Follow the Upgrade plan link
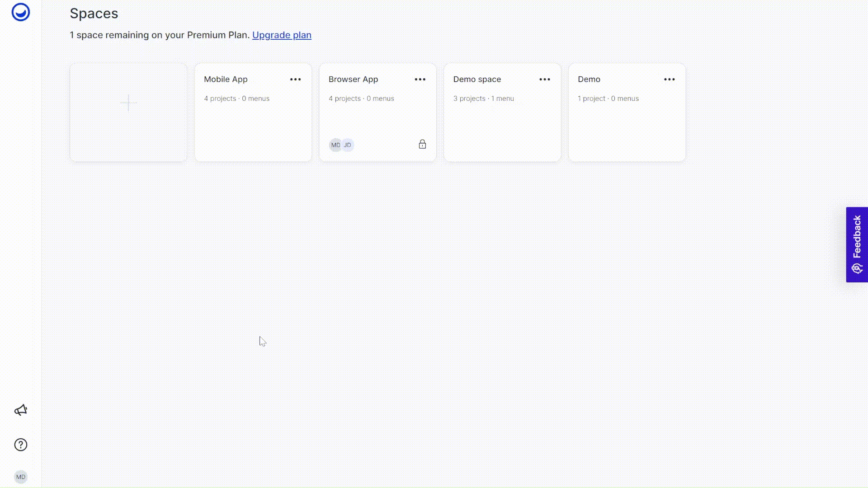The image size is (868, 488). coord(282,35)
